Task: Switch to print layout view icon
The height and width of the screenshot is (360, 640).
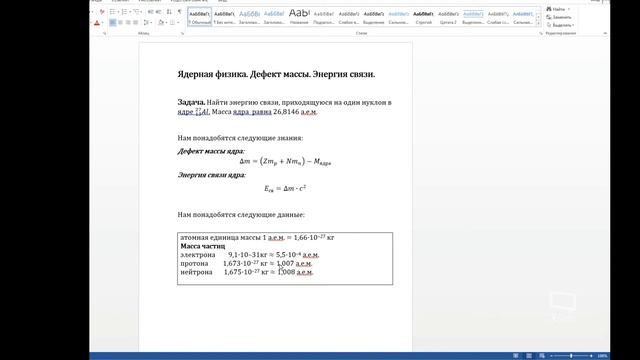Action: pos(529,356)
